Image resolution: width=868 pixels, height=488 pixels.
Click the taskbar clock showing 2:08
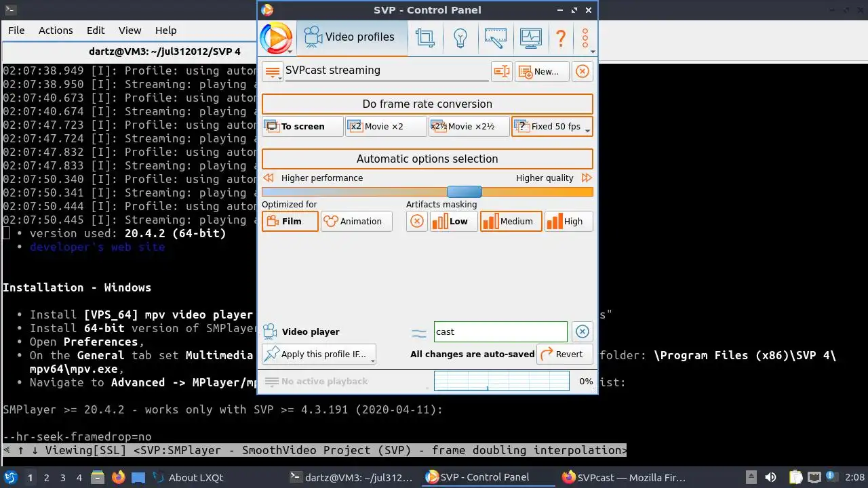(854, 477)
